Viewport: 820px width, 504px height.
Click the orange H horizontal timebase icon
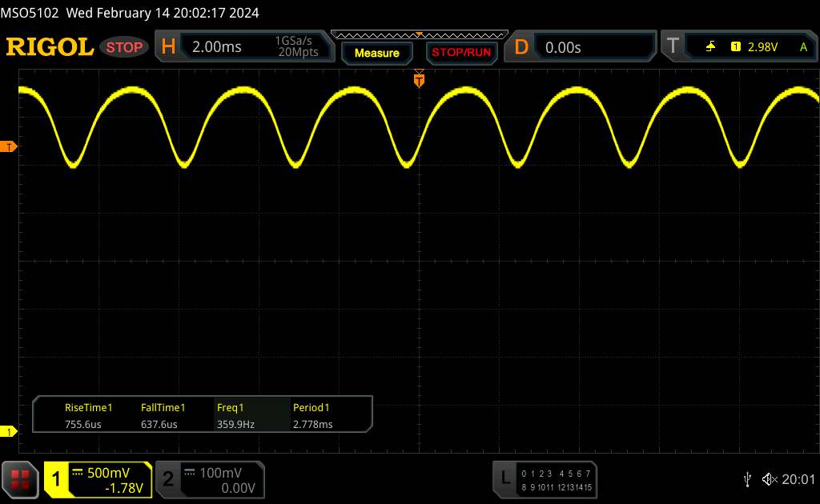(x=168, y=47)
